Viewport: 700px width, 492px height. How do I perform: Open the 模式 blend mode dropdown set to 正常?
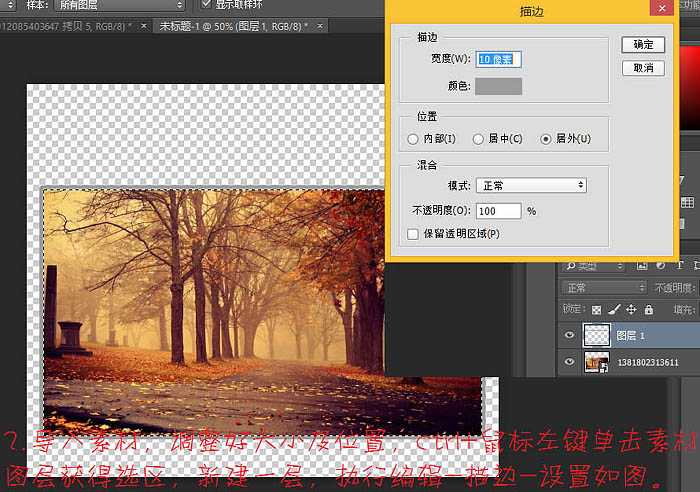[531, 185]
